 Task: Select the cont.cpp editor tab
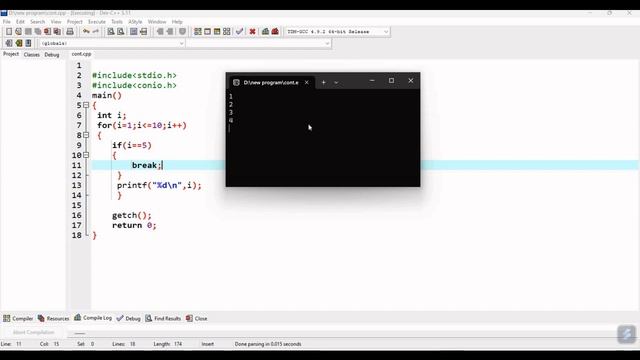pyautogui.click(x=81, y=54)
